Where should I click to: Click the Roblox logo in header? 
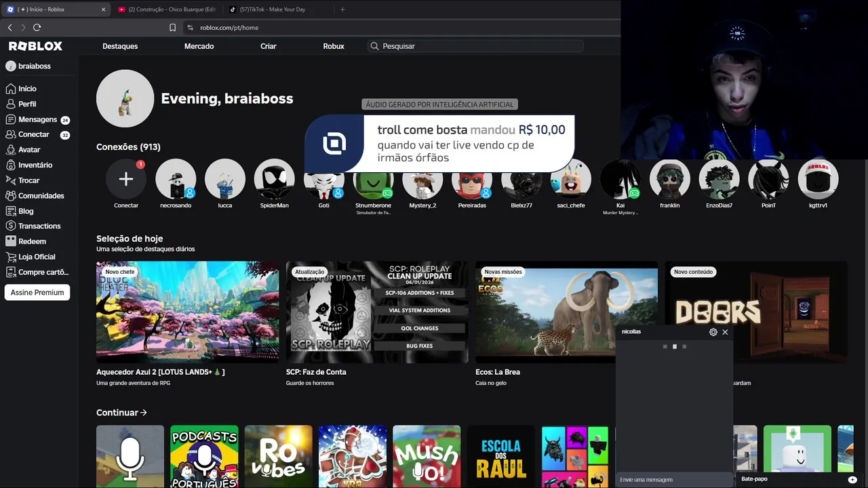(x=35, y=46)
